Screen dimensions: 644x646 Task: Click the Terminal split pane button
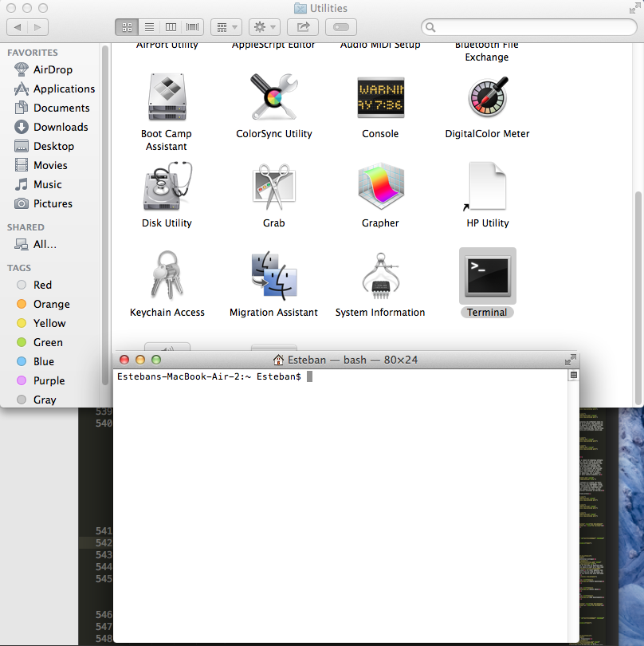[x=573, y=375]
